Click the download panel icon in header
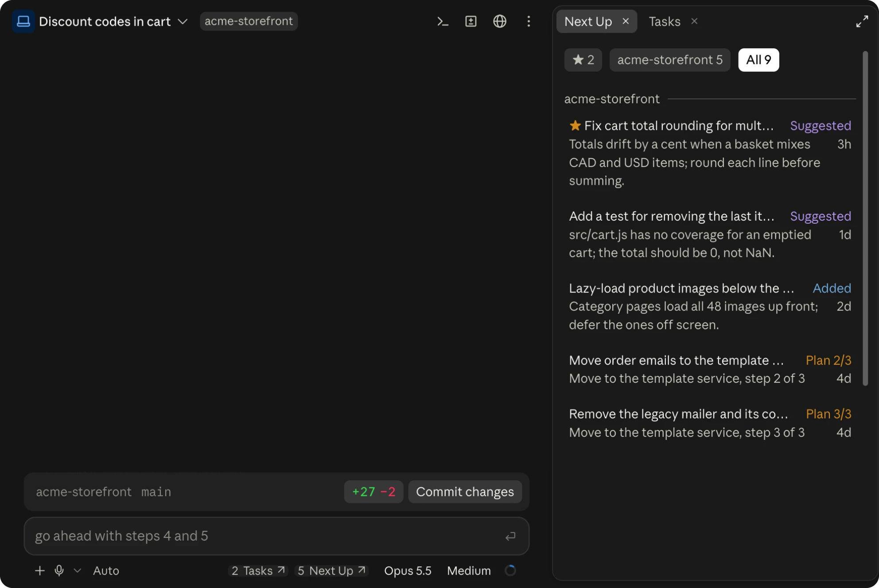The width and height of the screenshot is (879, 588). point(471,21)
